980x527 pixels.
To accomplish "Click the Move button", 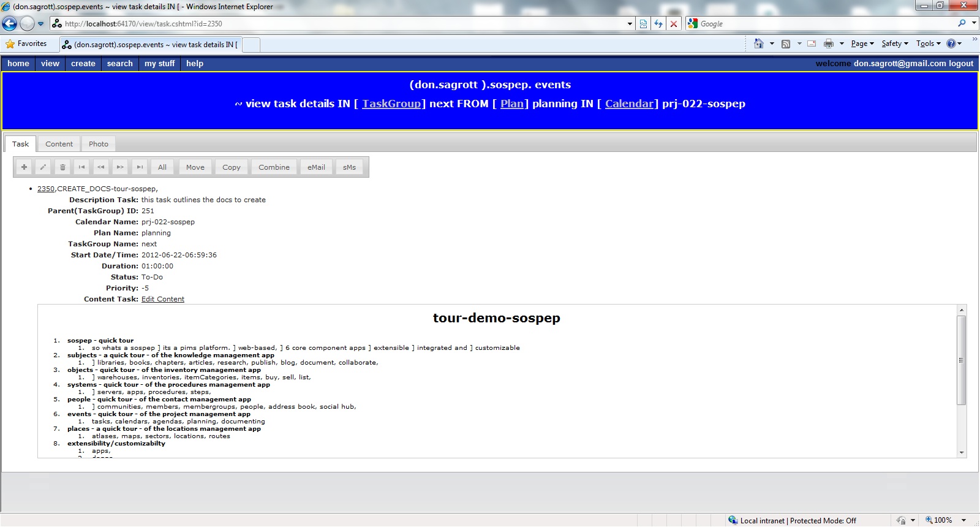I will click(x=195, y=167).
